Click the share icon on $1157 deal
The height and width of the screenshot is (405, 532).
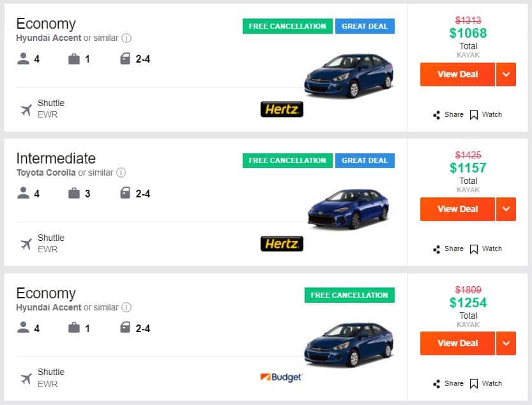coord(437,249)
